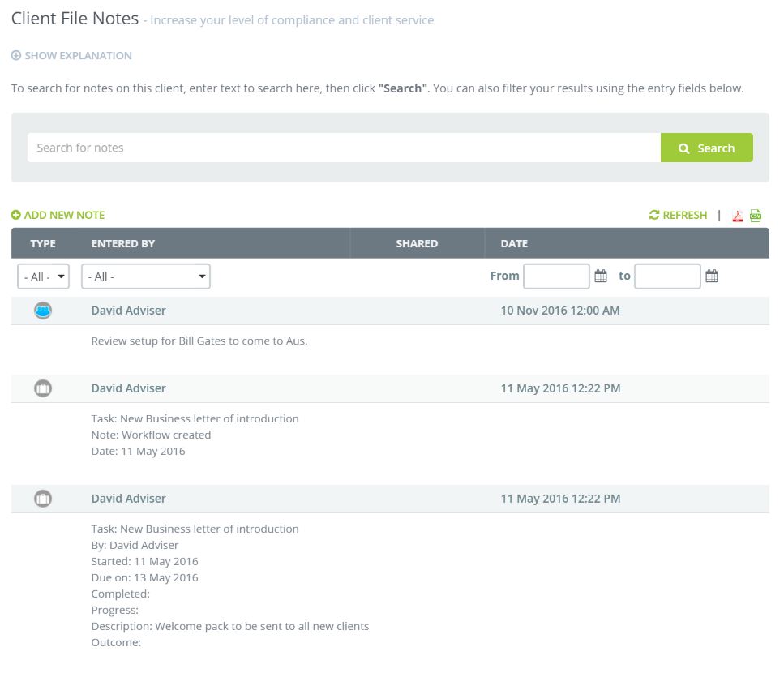Click the PDF export icon
The width and height of the screenshot is (784, 673).
point(738,216)
